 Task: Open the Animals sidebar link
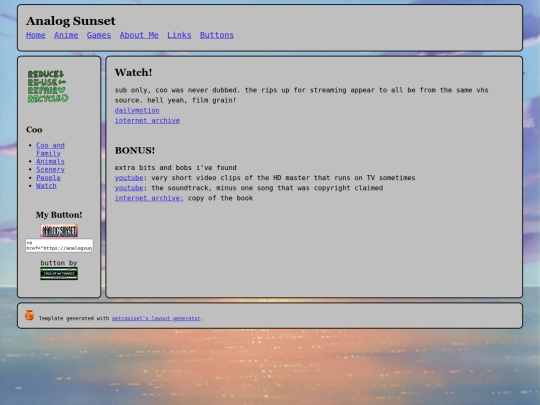point(50,162)
